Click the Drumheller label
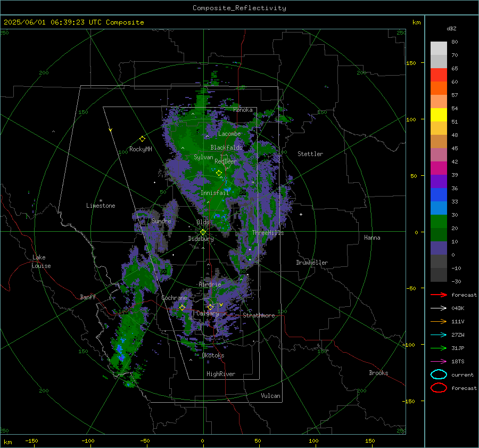 pyautogui.click(x=312, y=263)
